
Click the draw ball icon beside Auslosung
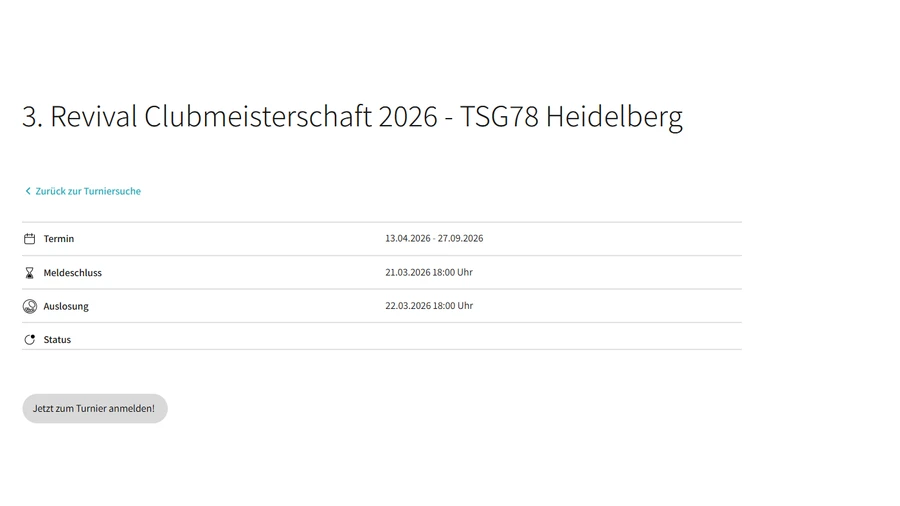click(30, 306)
